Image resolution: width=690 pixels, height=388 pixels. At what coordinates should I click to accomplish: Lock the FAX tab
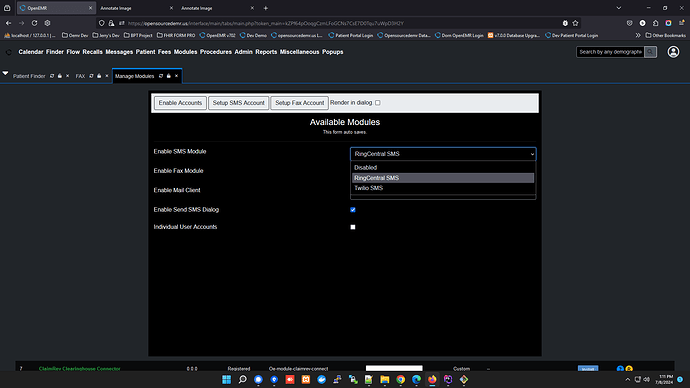click(99, 76)
